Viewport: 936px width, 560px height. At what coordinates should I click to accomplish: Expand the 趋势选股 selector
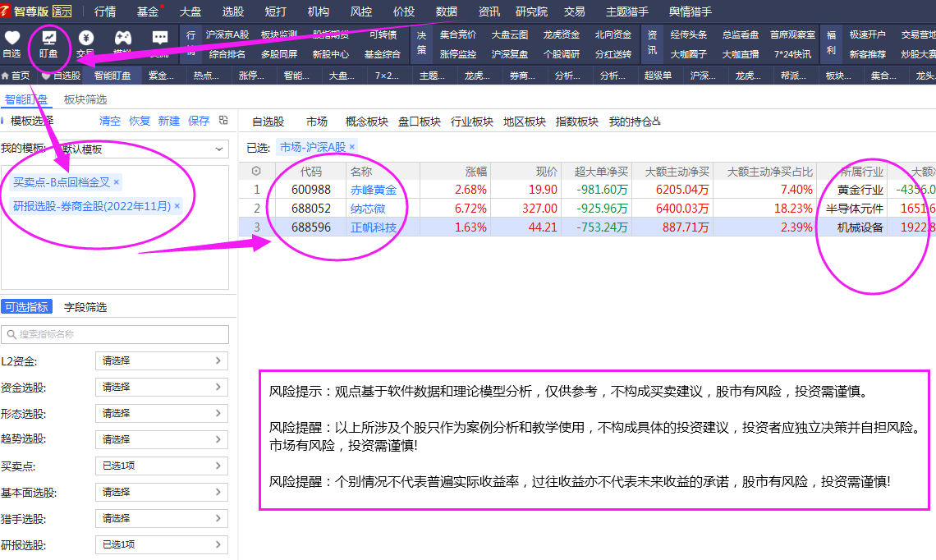162,439
